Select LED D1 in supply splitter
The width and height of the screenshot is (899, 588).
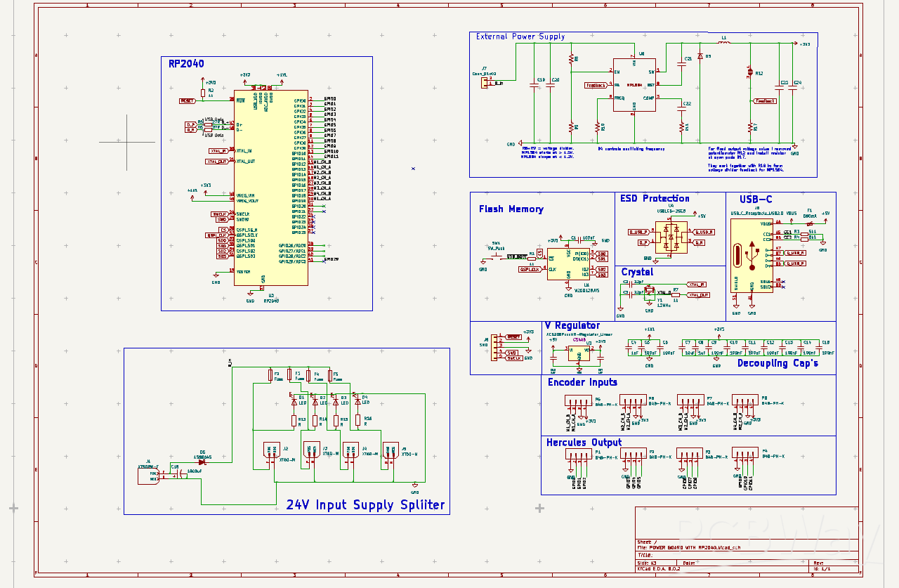pos(294,403)
